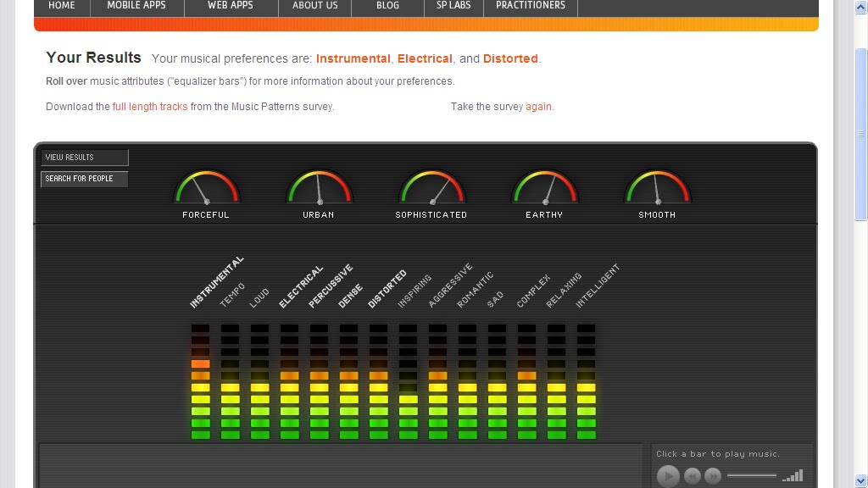
Task: Click the music player progress slider
Action: (x=752, y=475)
